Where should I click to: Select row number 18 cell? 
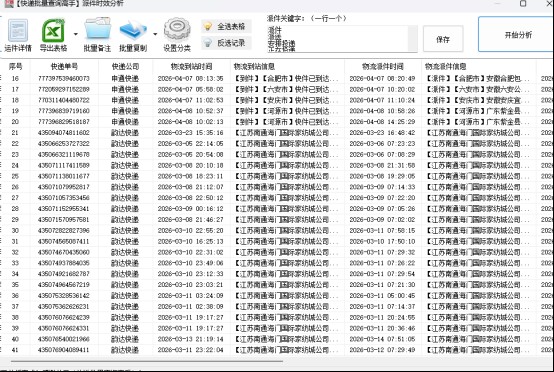point(15,100)
